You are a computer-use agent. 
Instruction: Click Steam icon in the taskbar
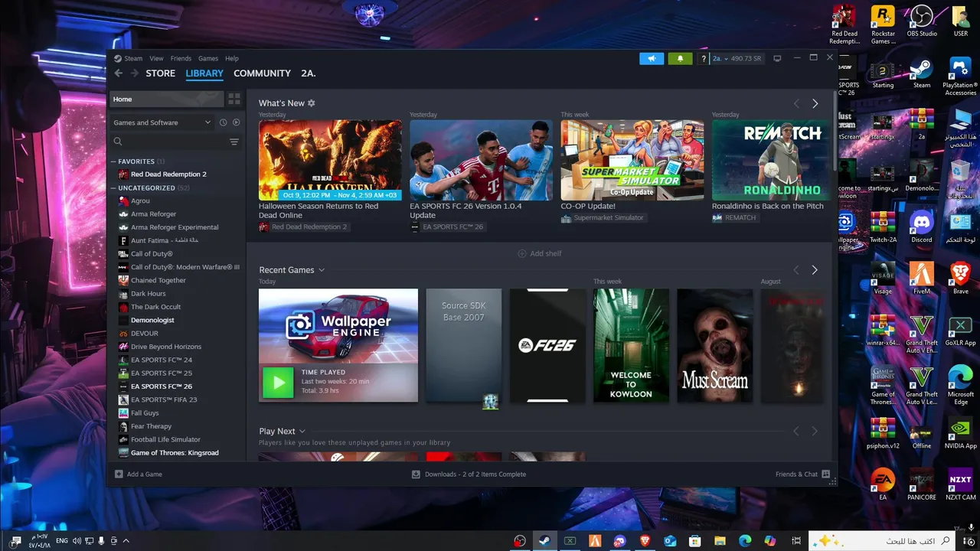tap(545, 540)
